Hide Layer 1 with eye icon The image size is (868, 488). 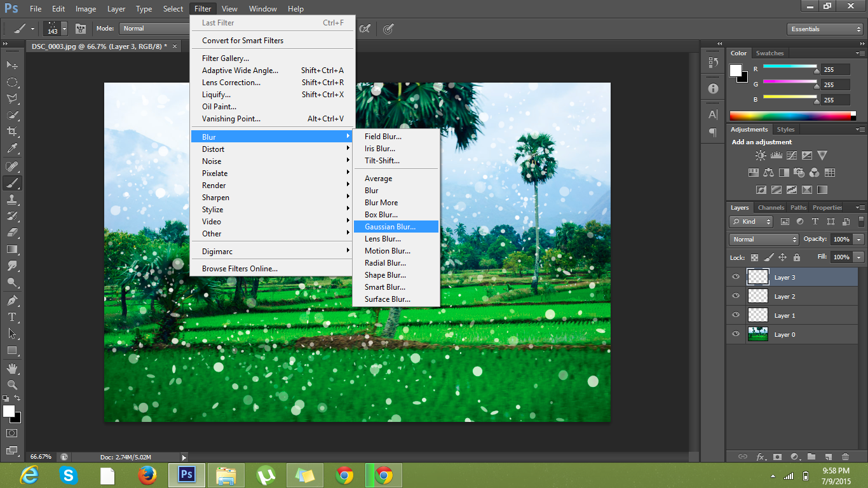click(736, 315)
